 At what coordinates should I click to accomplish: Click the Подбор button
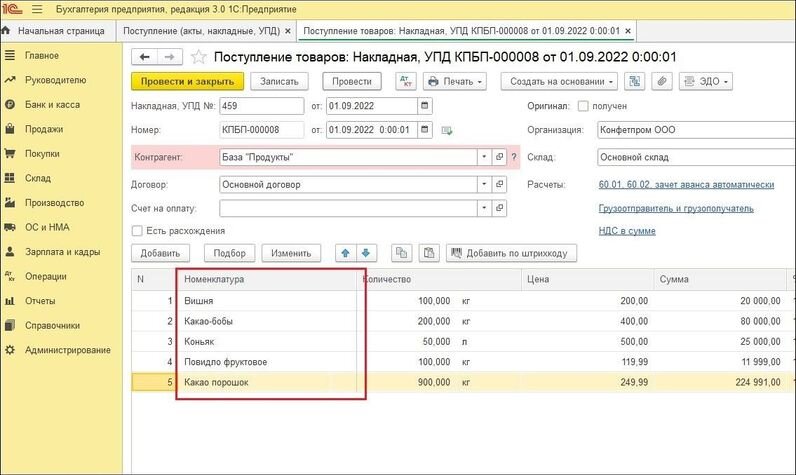[229, 253]
